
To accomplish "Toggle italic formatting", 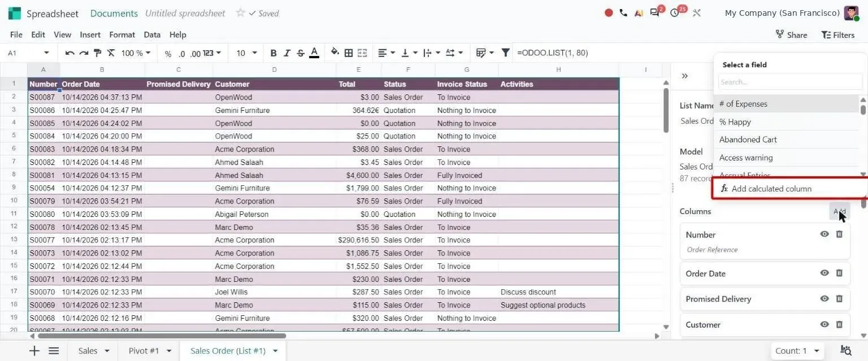I will coord(287,53).
